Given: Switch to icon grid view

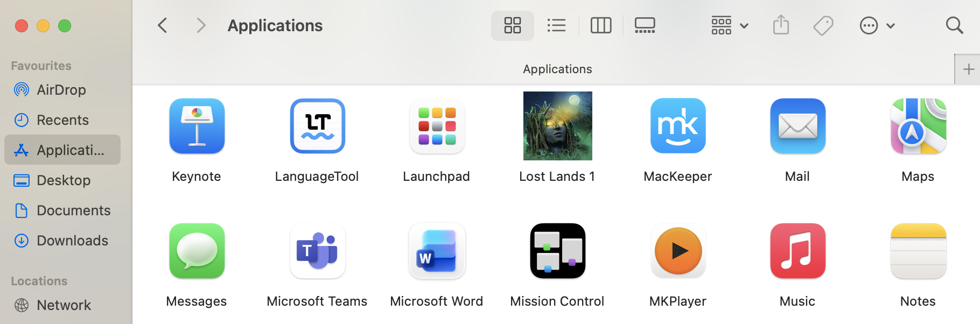Looking at the screenshot, I should pyautogui.click(x=513, y=25).
